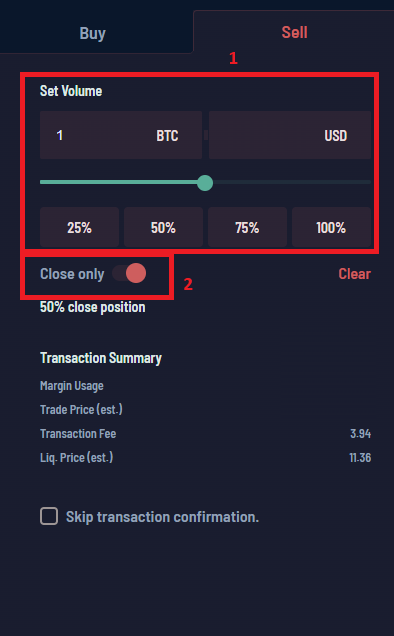Click the USD volume input field
This screenshot has width=394, height=636.
pos(290,135)
